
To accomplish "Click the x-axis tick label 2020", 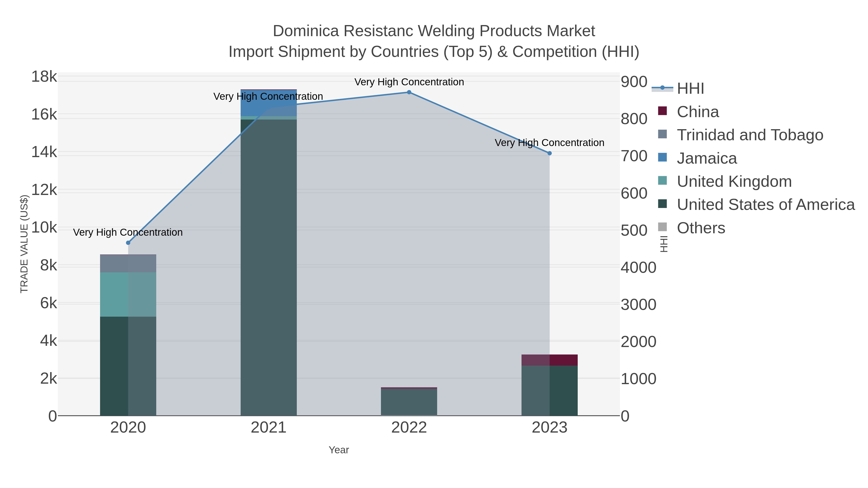I will coord(128,428).
